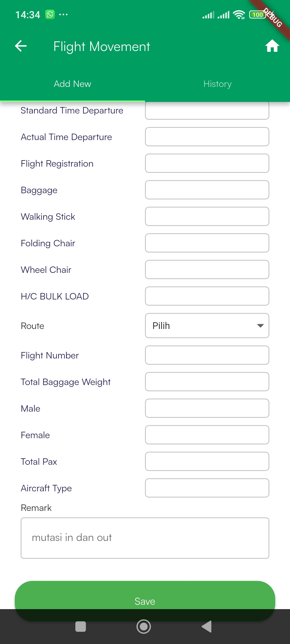Focus the Flight Number field
This screenshot has width=290, height=644.
point(207,355)
